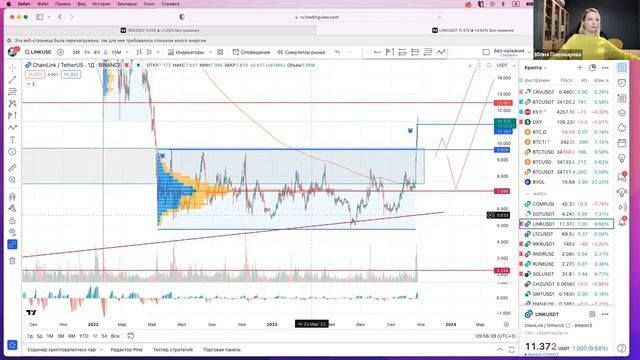Open the favorites star toolbar button
The height and width of the screenshot is (360, 640).
click(12, 345)
